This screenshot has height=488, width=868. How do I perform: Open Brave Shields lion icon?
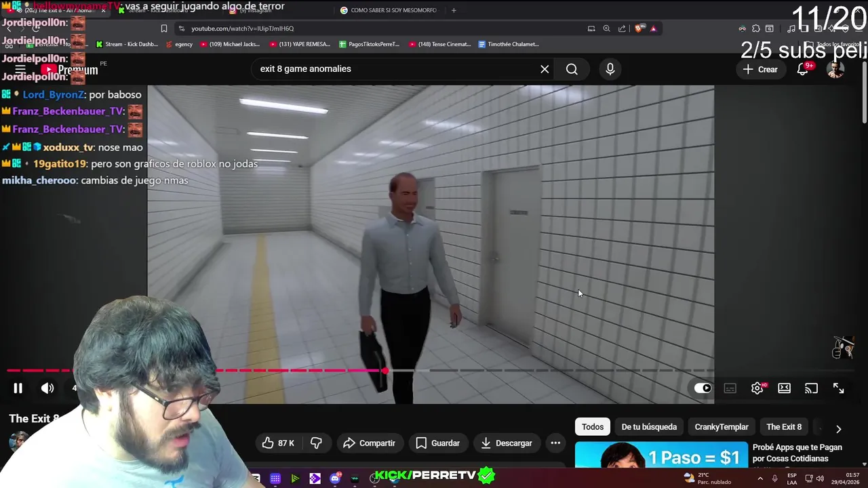click(x=640, y=28)
